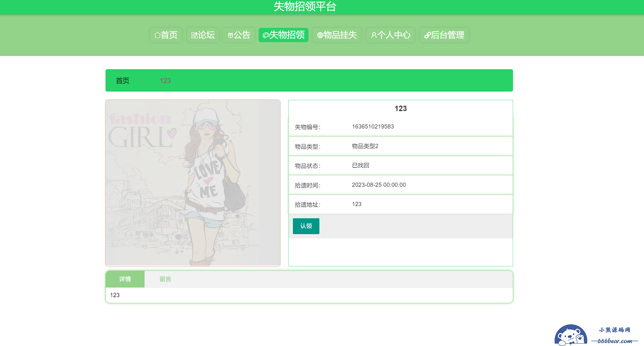Open the 首页 navigation menu item
The image size is (644, 346).
click(x=166, y=35)
